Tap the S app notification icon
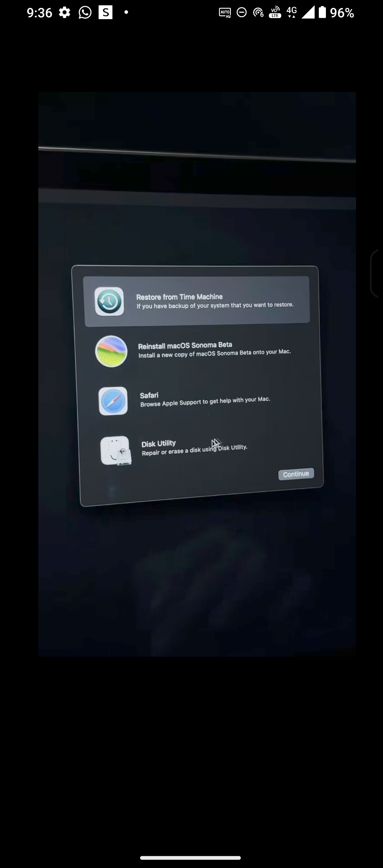Image resolution: width=383 pixels, height=868 pixels. click(x=105, y=12)
